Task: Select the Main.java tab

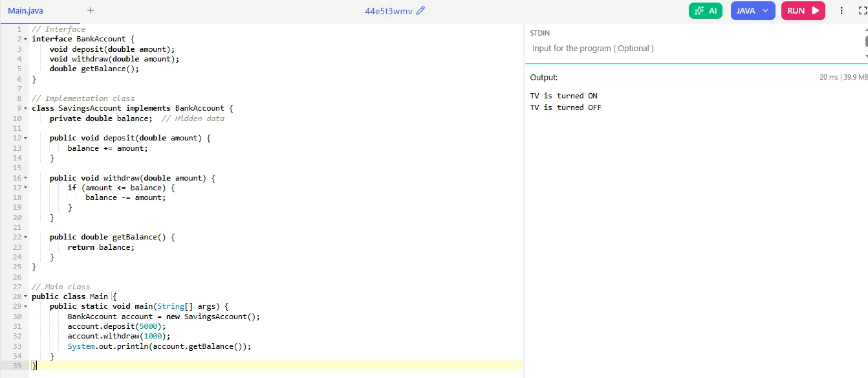Action: coord(26,10)
